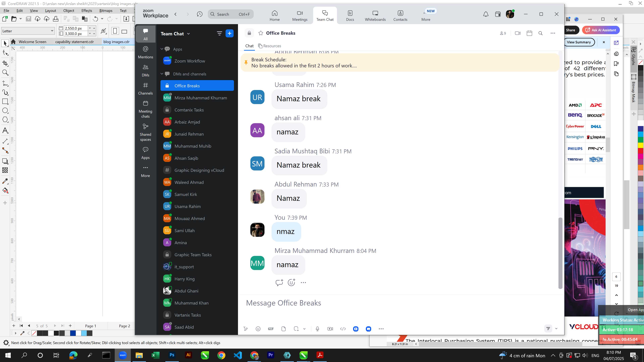Open Photoshop from the Windows taskbar
This screenshot has width=644, height=362.
click(172, 355)
